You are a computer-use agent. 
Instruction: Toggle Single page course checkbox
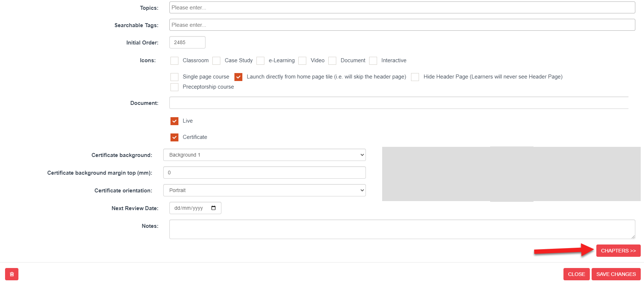coord(174,77)
